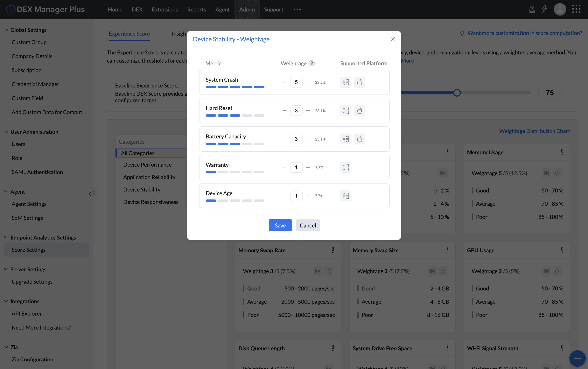This screenshot has width=588, height=369.
Task: Click the lightning bolt quick actions icon
Action: click(544, 9)
